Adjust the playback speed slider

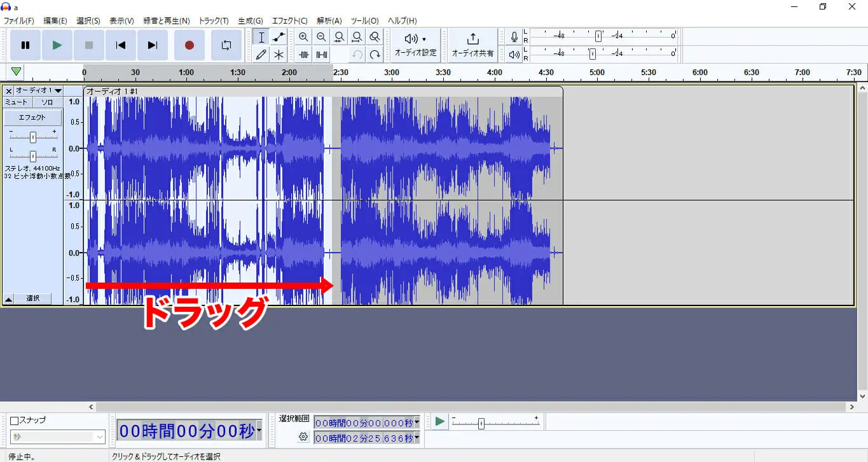point(481,423)
